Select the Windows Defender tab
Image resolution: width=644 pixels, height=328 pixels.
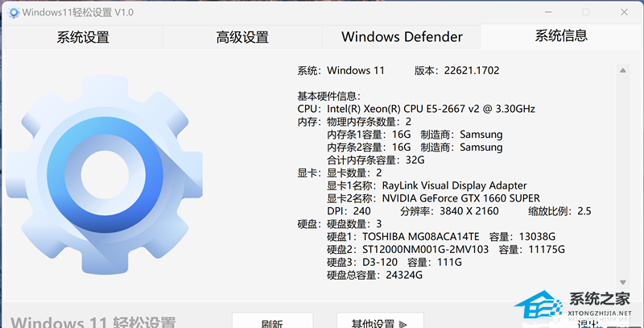tap(402, 37)
